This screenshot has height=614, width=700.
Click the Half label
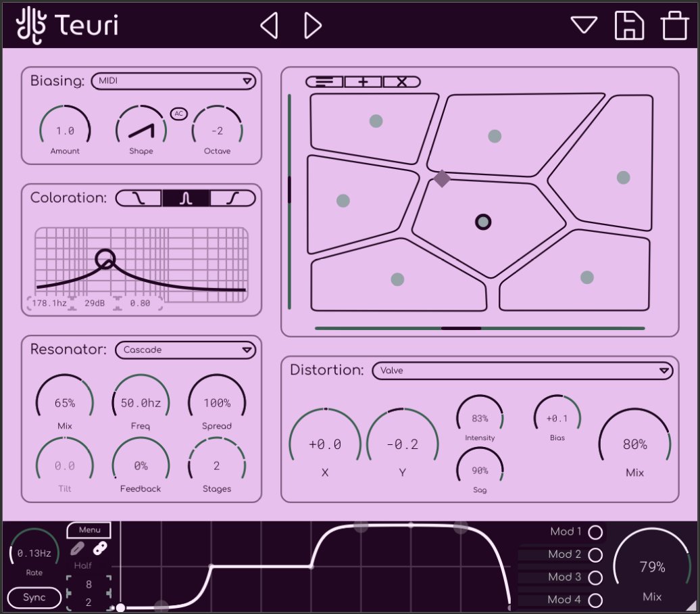(x=82, y=565)
